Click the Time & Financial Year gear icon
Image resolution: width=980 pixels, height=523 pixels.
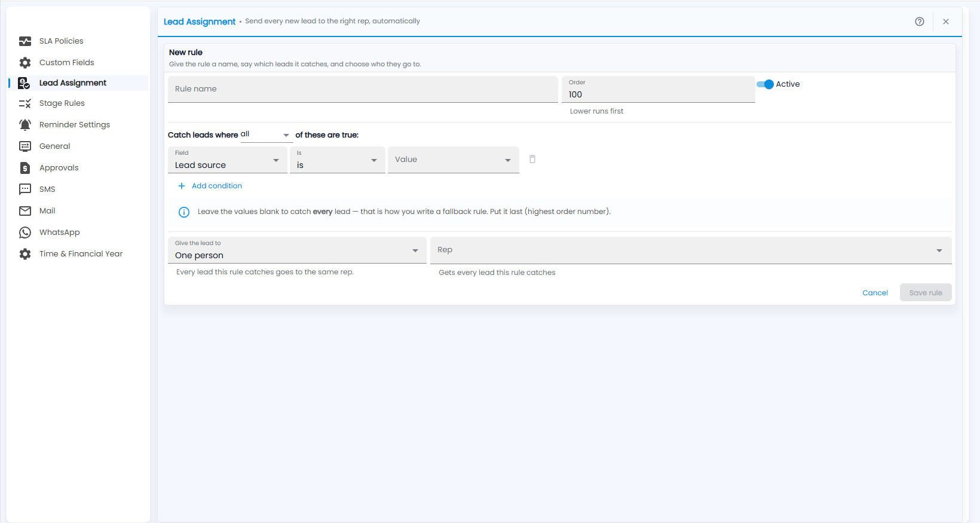click(25, 254)
